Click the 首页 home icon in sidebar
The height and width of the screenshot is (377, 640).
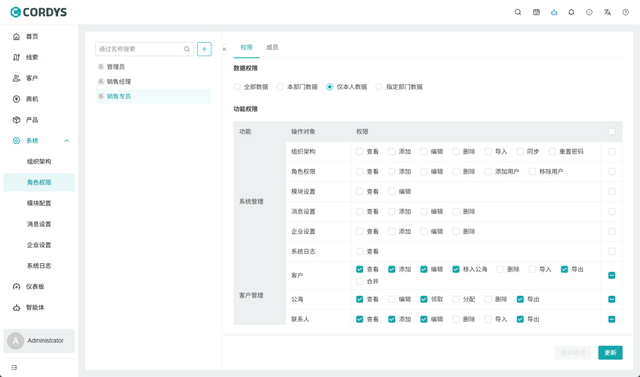pyautogui.click(x=16, y=36)
